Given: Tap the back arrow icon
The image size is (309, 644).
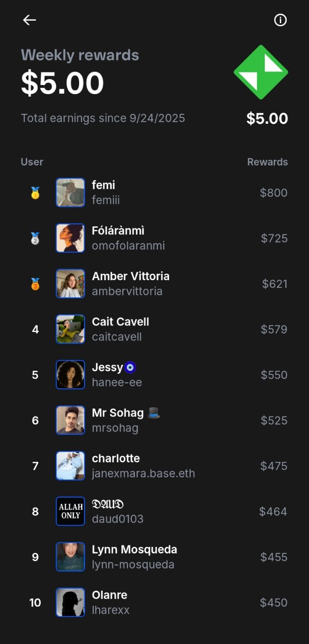Looking at the screenshot, I should click(x=30, y=20).
